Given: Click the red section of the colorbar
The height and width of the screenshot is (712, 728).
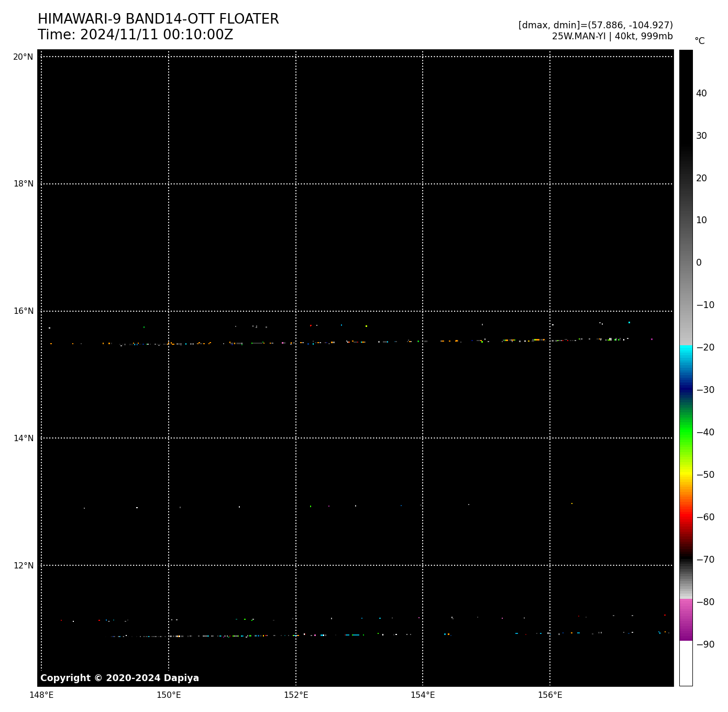Looking at the screenshot, I should (x=686, y=519).
